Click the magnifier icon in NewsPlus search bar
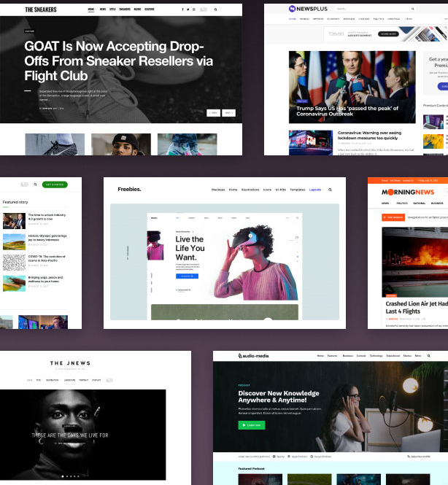448x485 pixels. point(413,9)
